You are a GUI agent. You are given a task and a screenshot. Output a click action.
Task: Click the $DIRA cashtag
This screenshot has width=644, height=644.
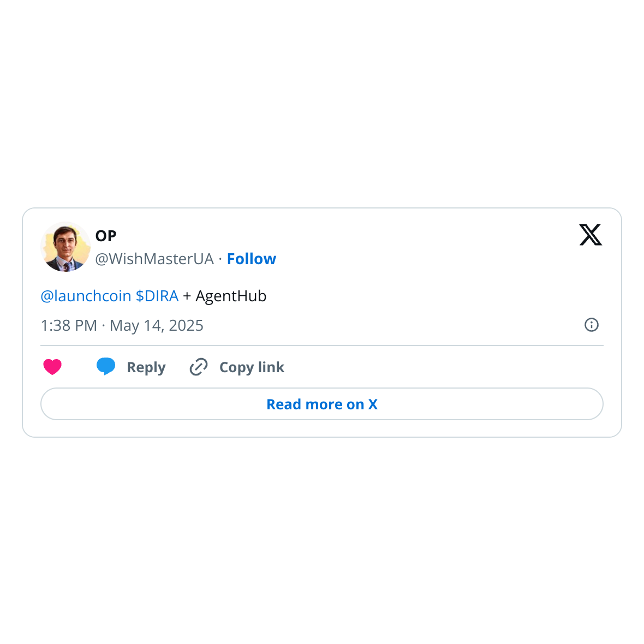(x=157, y=296)
